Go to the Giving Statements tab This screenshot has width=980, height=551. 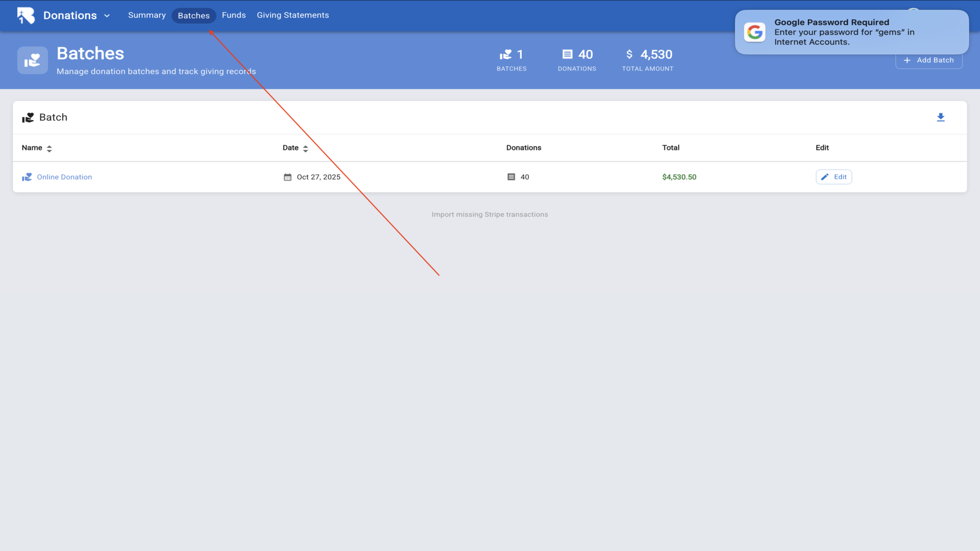click(292, 15)
